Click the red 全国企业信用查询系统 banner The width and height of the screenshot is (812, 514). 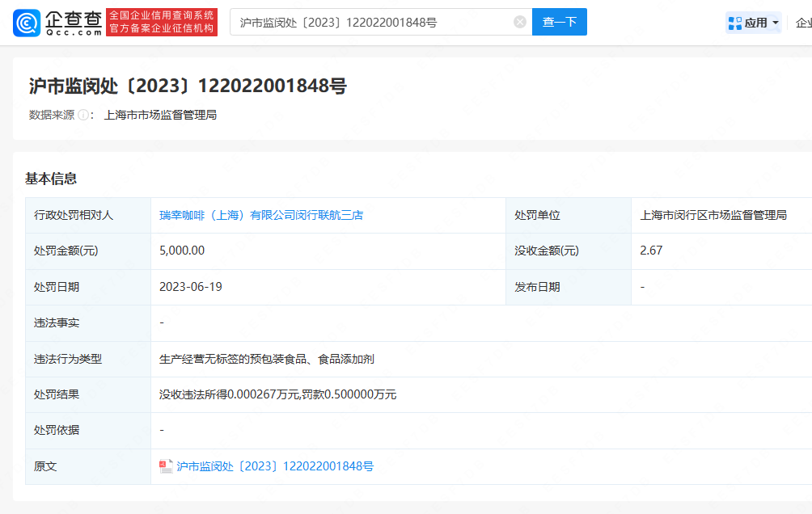coord(162,23)
